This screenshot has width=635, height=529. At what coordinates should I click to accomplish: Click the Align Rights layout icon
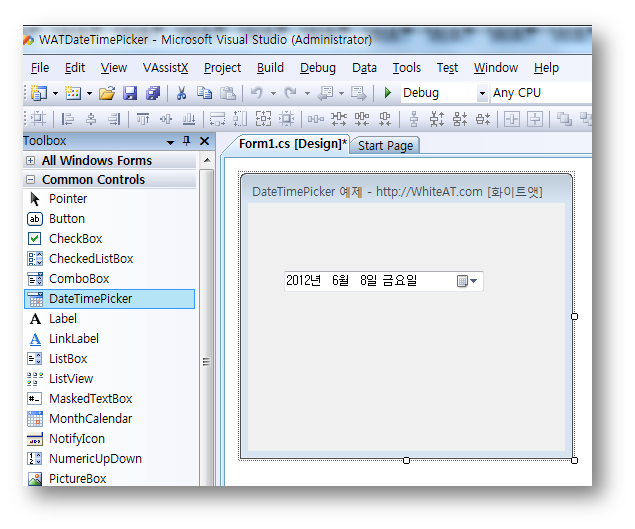coord(115,119)
